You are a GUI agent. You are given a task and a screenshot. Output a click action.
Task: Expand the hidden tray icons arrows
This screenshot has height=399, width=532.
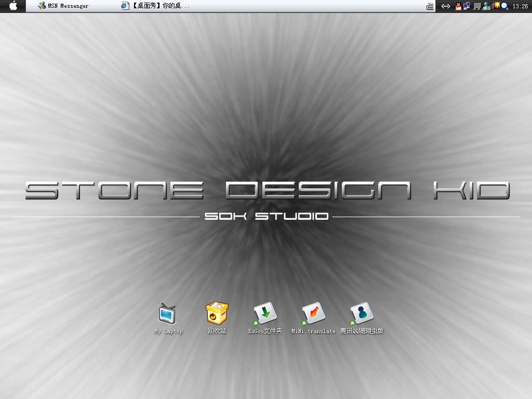click(x=445, y=6)
